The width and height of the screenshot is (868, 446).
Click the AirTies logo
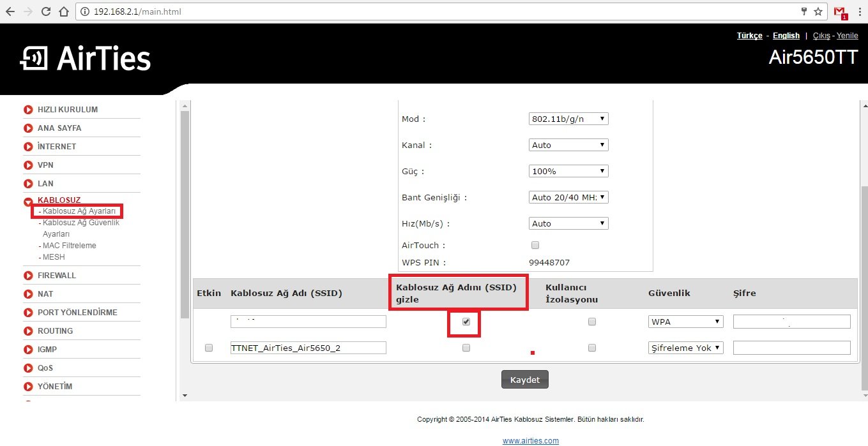pyautogui.click(x=86, y=59)
